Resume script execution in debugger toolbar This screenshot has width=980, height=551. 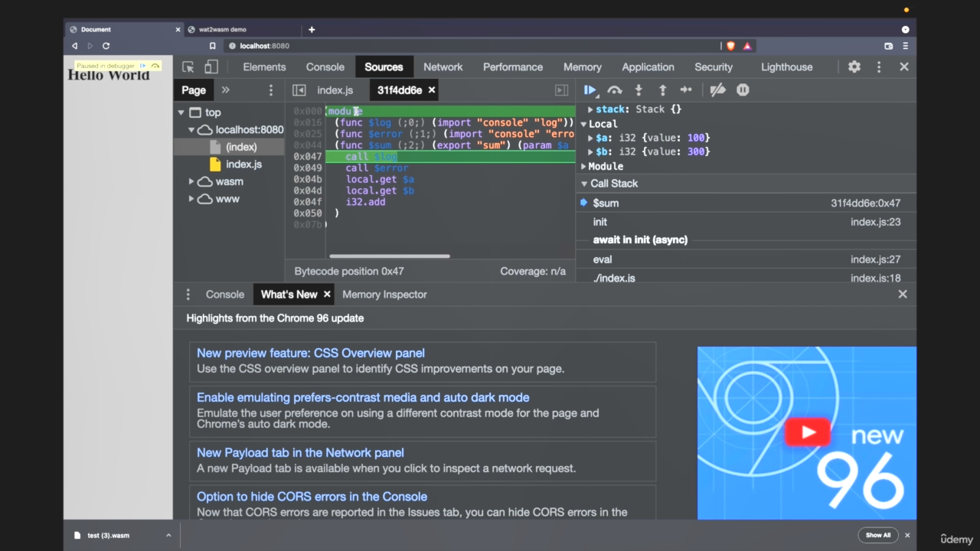[x=590, y=90]
